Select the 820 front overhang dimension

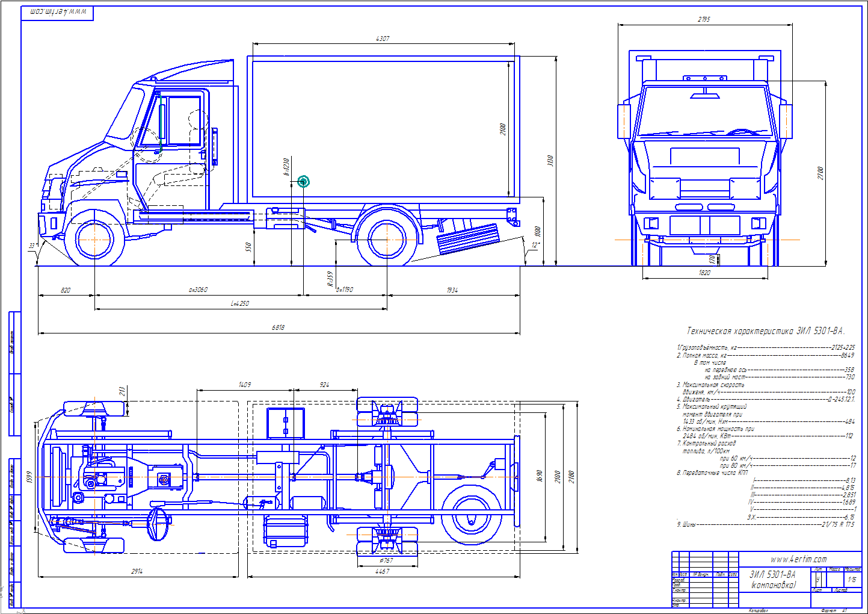coord(66,290)
